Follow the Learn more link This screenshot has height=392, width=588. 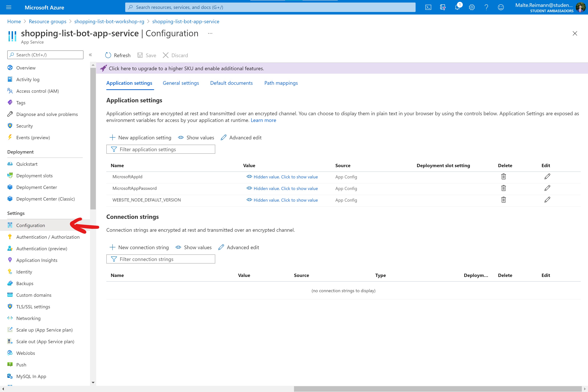[x=263, y=120]
